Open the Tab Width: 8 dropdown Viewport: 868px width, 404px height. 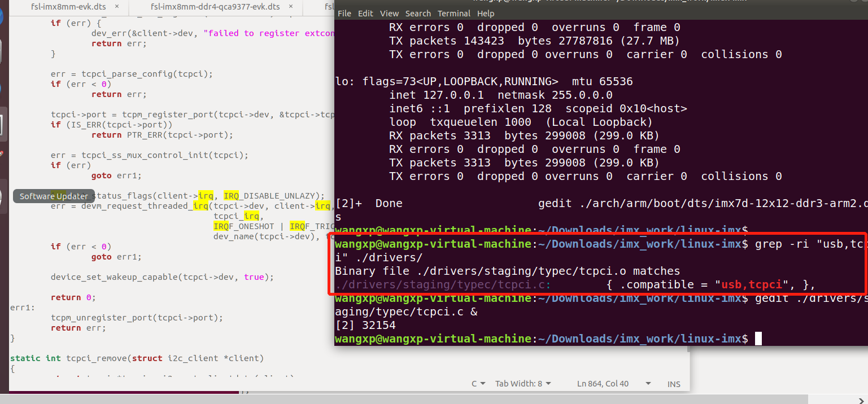[523, 384]
